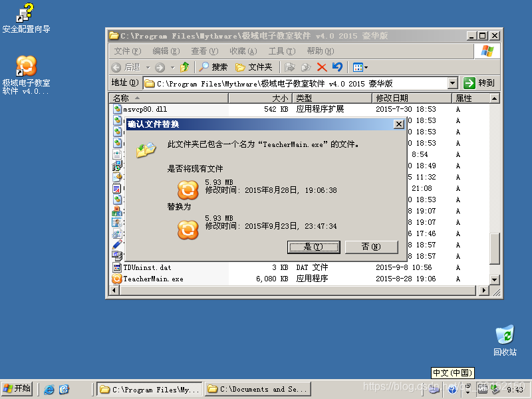This screenshot has height=399, width=532.
Task: Click the Copy To toolbar icon
Action: [306, 67]
